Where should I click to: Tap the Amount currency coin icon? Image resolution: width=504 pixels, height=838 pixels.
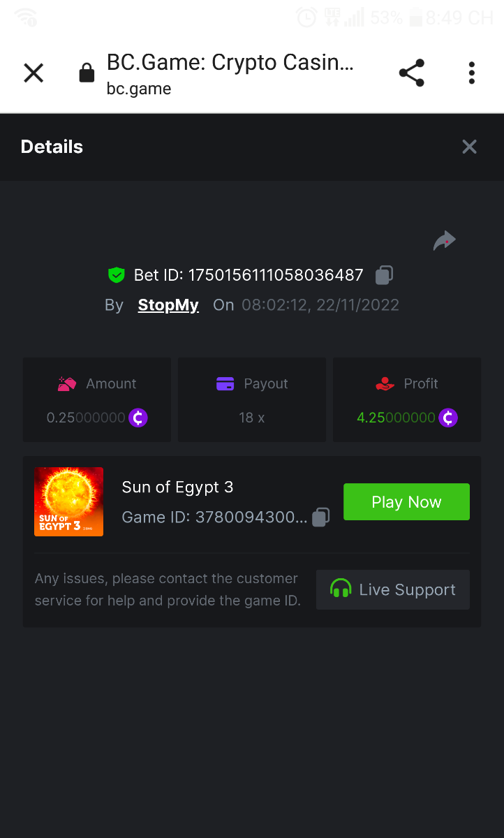click(x=138, y=418)
